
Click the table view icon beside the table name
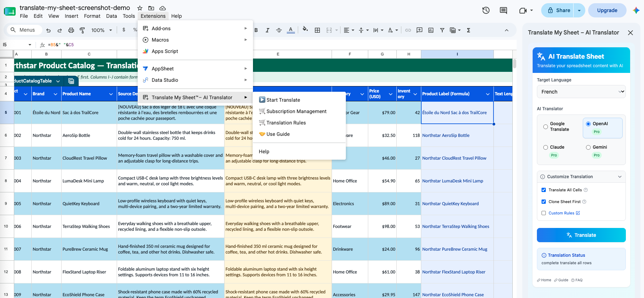pos(71,81)
